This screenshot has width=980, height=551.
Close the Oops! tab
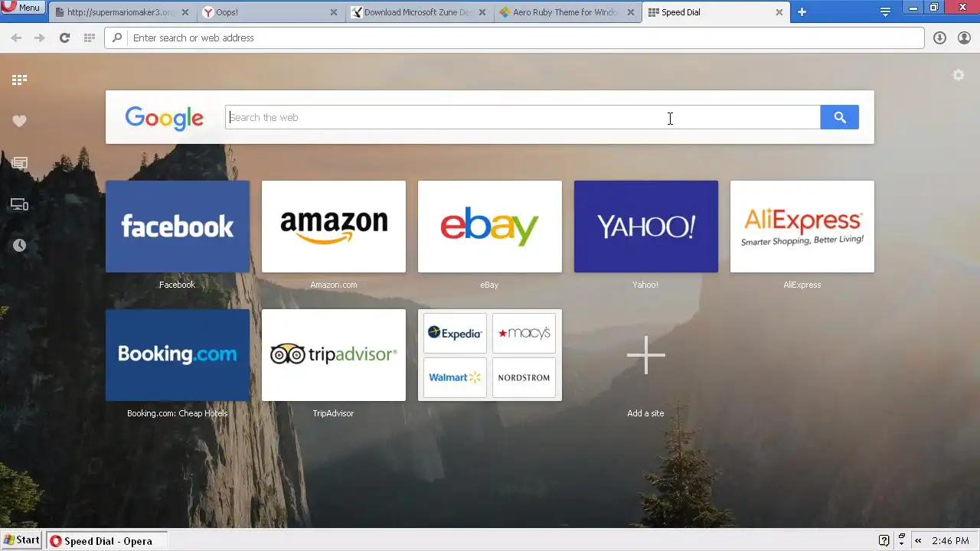[334, 12]
